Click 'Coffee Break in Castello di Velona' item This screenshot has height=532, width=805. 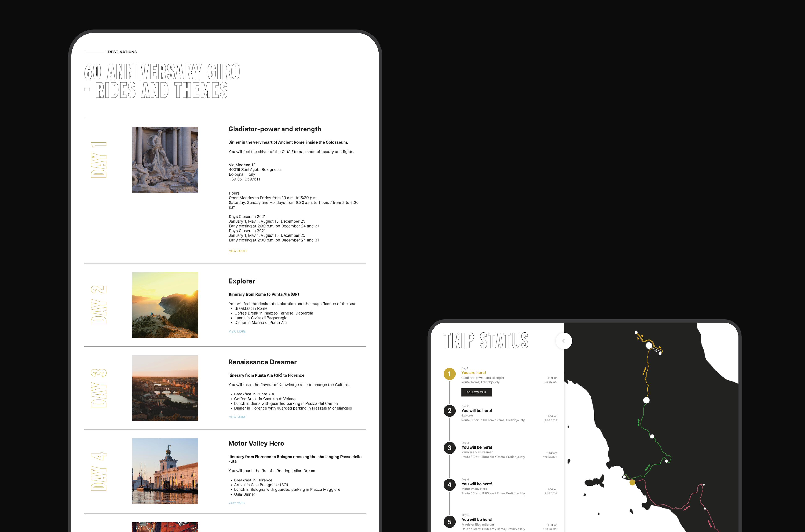[x=265, y=399]
